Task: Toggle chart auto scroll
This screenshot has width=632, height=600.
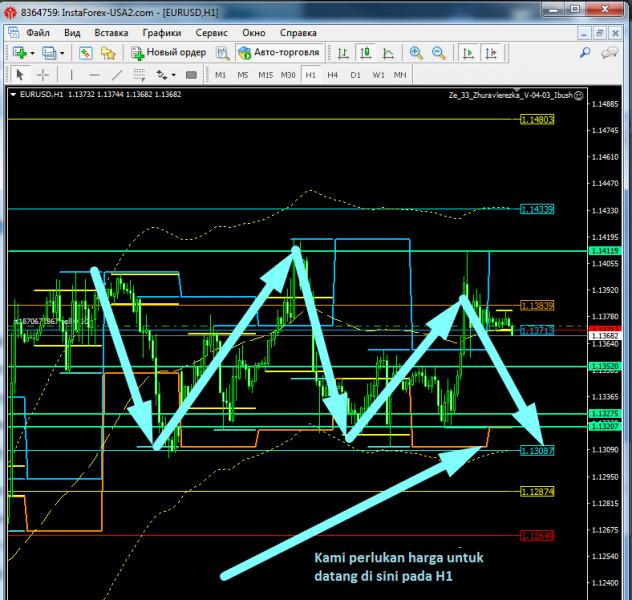Action: [x=468, y=53]
